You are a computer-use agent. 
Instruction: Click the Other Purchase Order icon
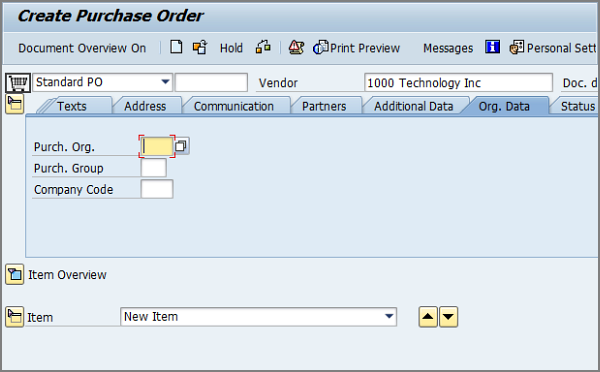[200, 47]
